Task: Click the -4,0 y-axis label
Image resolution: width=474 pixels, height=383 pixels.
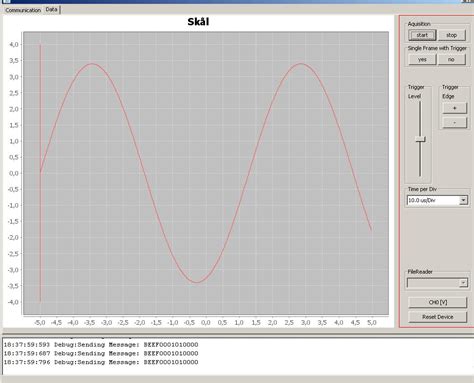Action: click(13, 302)
